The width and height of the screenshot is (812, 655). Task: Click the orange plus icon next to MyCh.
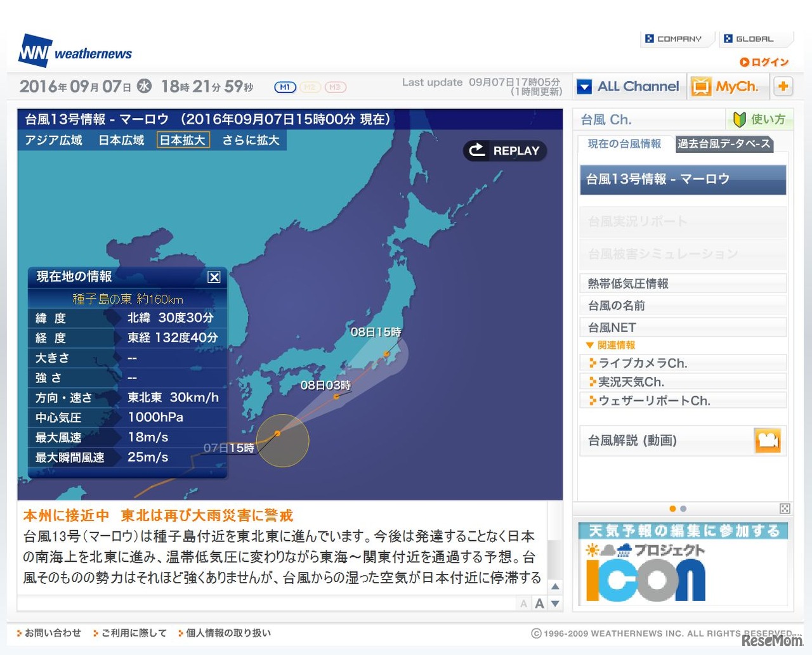[783, 86]
